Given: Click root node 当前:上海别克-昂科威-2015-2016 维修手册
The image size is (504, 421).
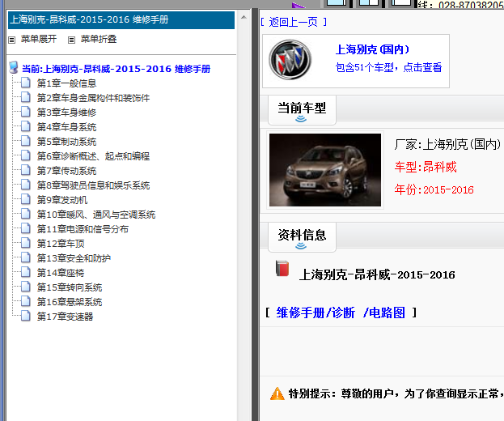Looking at the screenshot, I should [116, 69].
